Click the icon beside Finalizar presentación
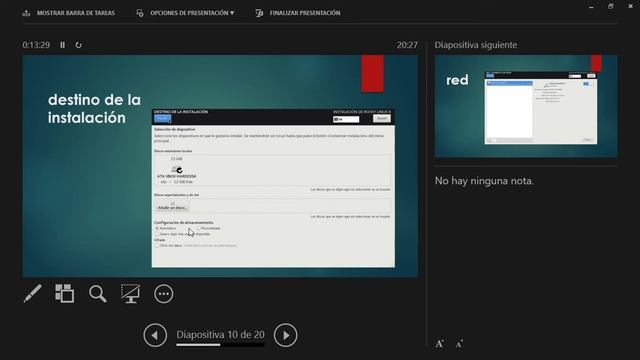The width and height of the screenshot is (640, 360). coord(259,13)
